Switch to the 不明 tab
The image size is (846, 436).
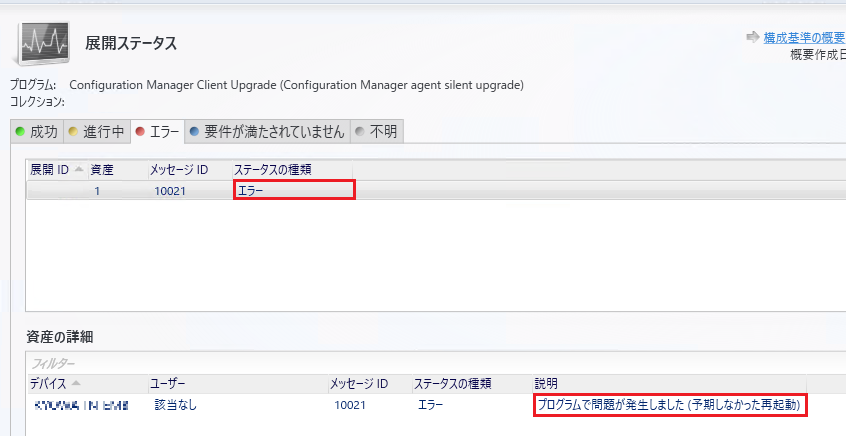(x=377, y=132)
